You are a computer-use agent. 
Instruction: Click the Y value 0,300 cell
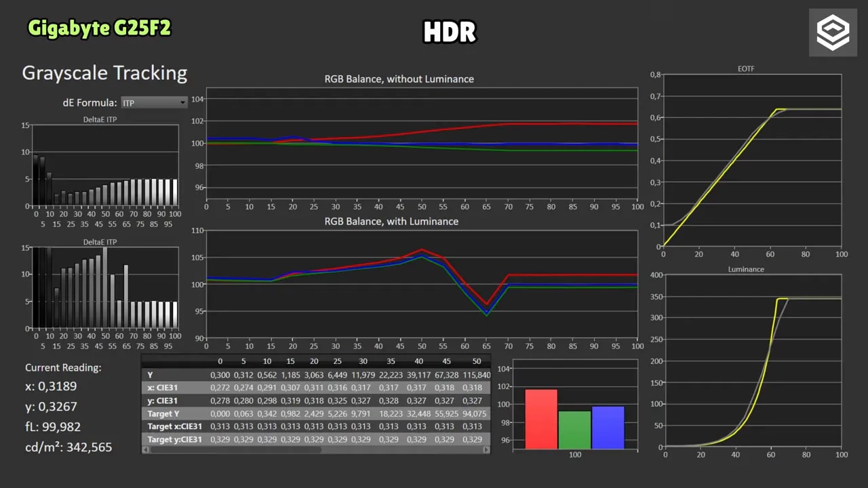tap(220, 375)
